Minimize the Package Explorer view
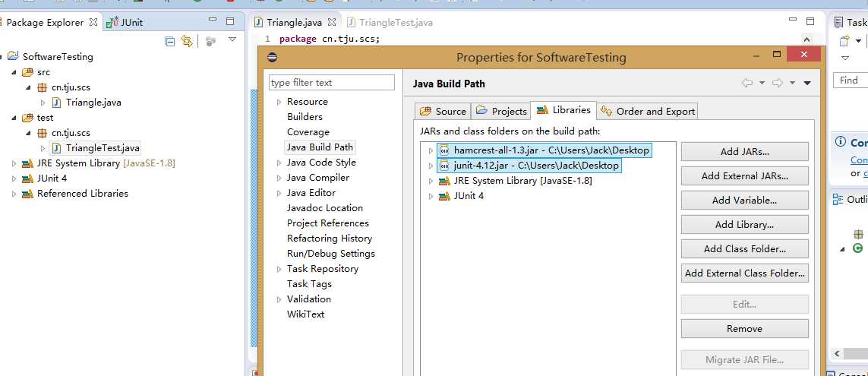The image size is (868, 376). click(x=213, y=20)
